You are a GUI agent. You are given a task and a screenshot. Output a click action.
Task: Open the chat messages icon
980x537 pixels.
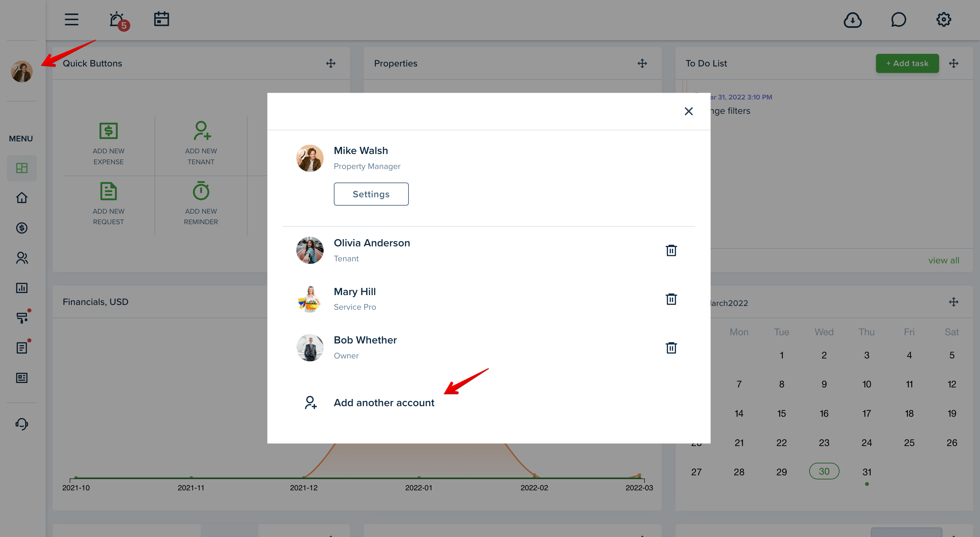[898, 19]
